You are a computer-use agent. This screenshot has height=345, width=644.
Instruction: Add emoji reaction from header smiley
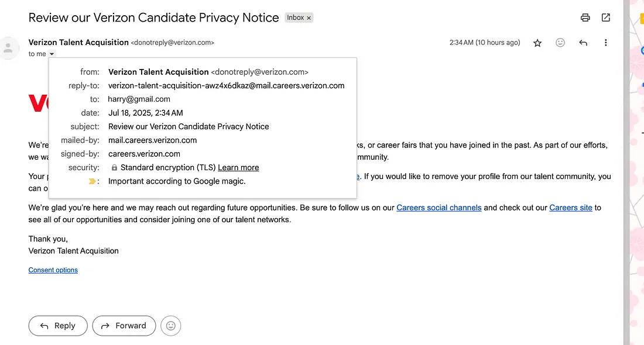click(x=560, y=43)
